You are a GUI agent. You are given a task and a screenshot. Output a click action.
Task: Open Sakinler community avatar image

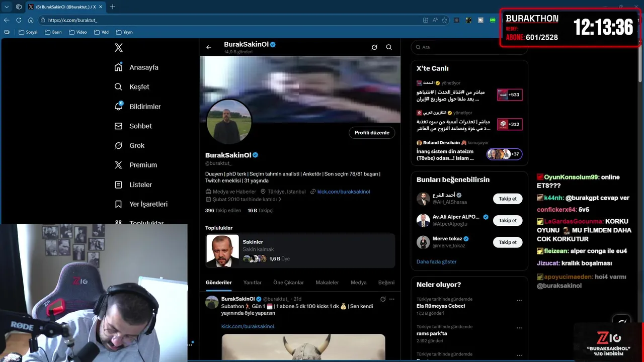click(223, 251)
